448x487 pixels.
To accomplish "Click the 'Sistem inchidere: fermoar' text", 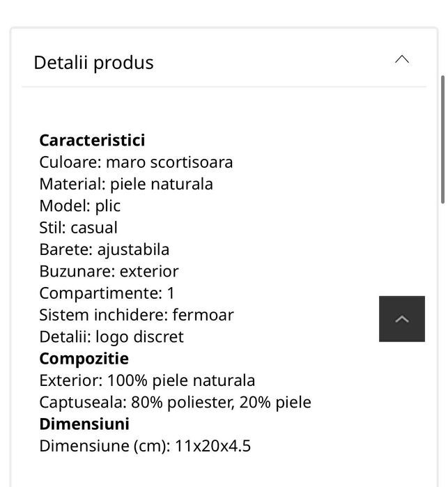I will [x=137, y=315].
